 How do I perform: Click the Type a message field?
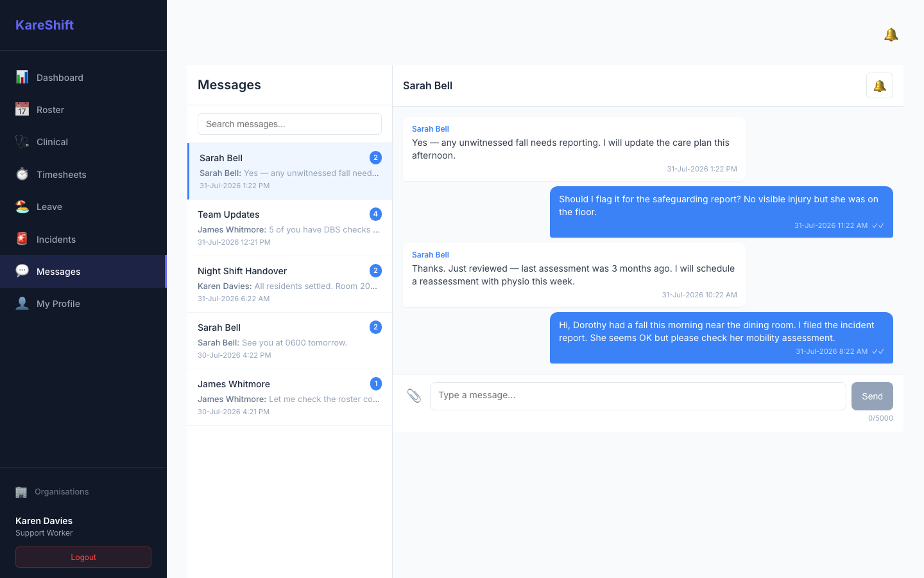pyautogui.click(x=638, y=396)
